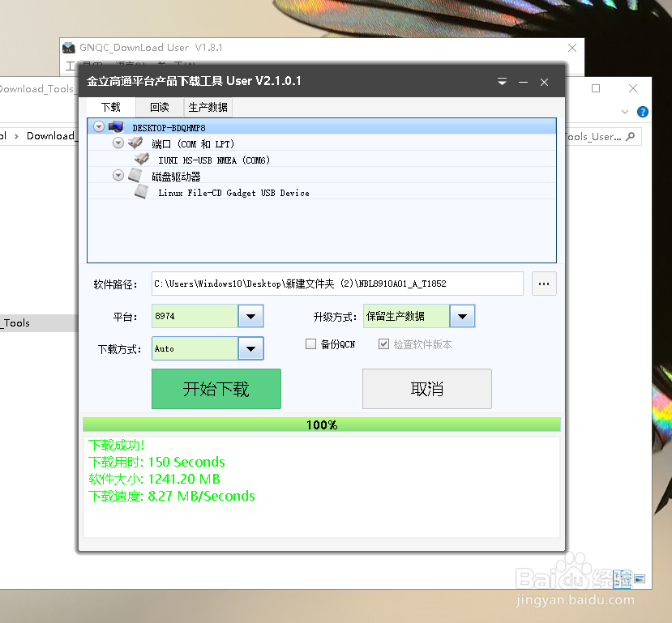Click the 平台 combo box showing 8974
The height and width of the screenshot is (623, 672).
208,316
